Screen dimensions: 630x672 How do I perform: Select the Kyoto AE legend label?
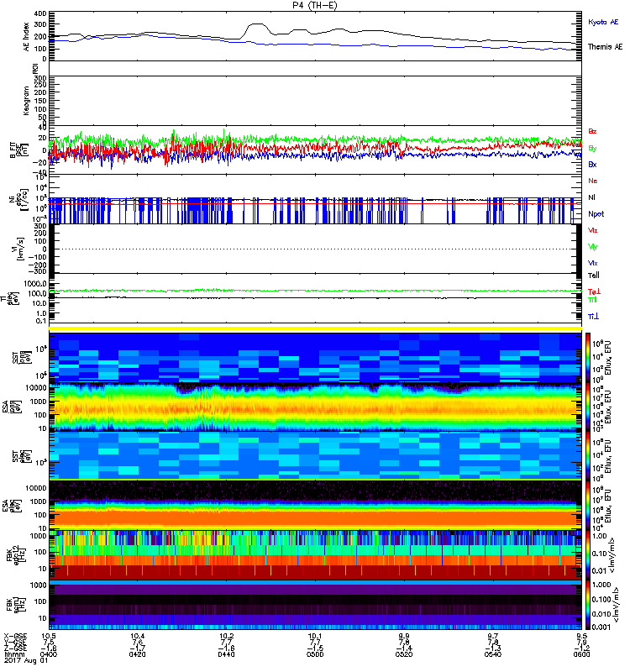tap(603, 22)
